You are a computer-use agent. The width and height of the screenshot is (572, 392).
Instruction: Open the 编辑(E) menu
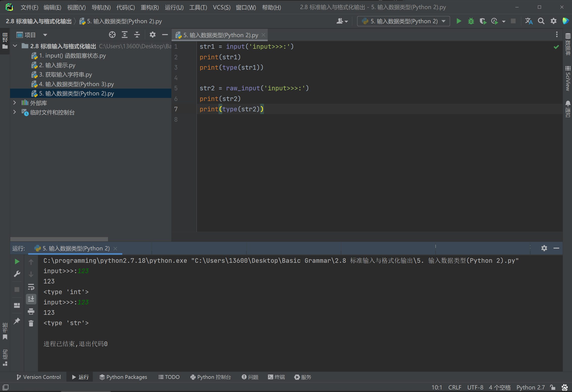point(52,7)
